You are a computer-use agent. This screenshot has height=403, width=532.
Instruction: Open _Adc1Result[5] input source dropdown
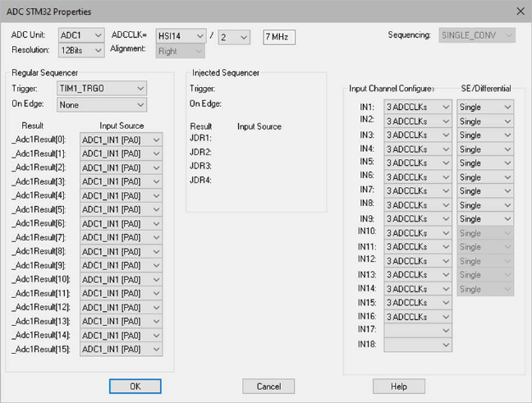[122, 209]
